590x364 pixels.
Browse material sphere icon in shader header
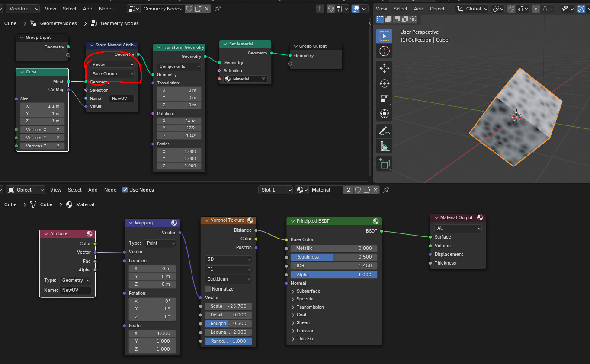point(302,190)
